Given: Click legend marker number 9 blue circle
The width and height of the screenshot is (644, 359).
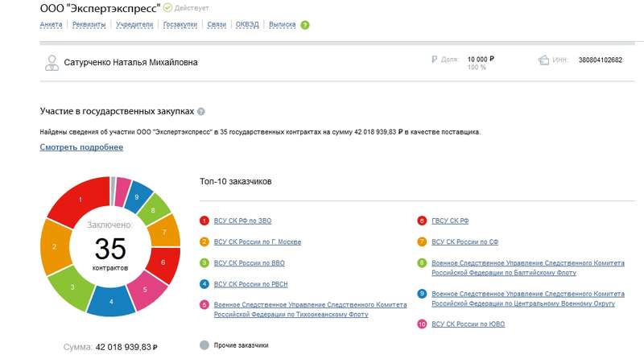Looking at the screenshot, I should (x=422, y=294).
